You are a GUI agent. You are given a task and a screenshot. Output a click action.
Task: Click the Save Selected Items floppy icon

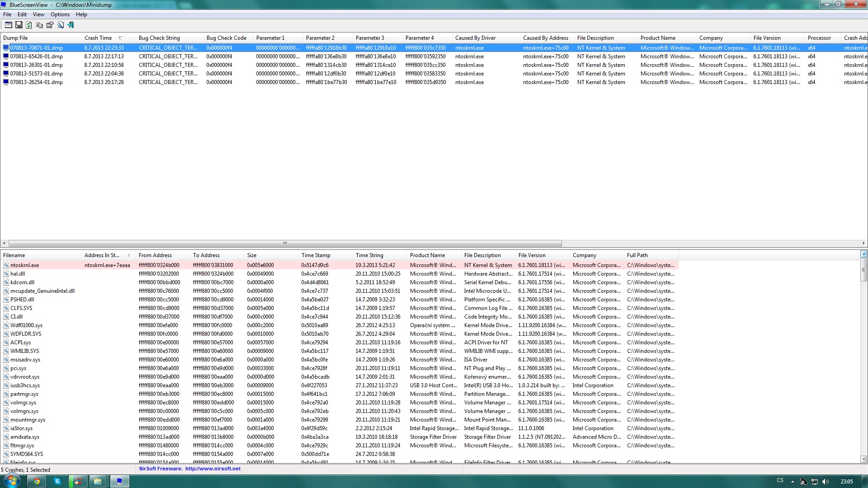19,25
